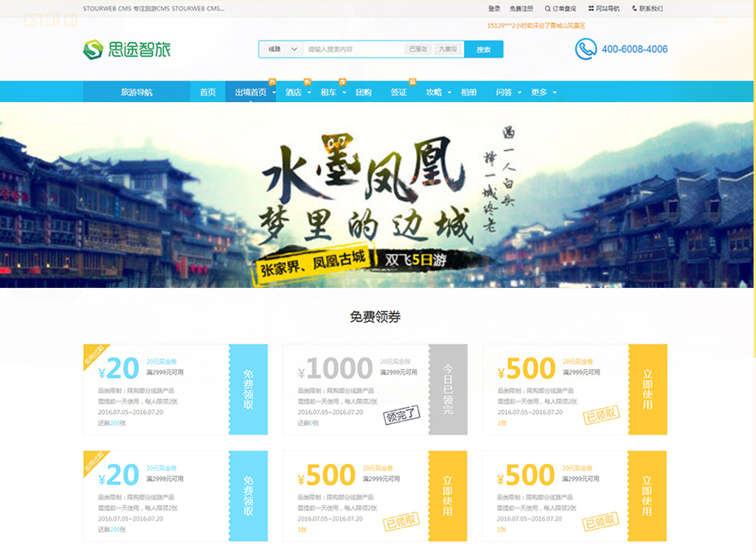Select the 签证 visa tab
Image resolution: width=756 pixels, height=553 pixels.
point(398,92)
